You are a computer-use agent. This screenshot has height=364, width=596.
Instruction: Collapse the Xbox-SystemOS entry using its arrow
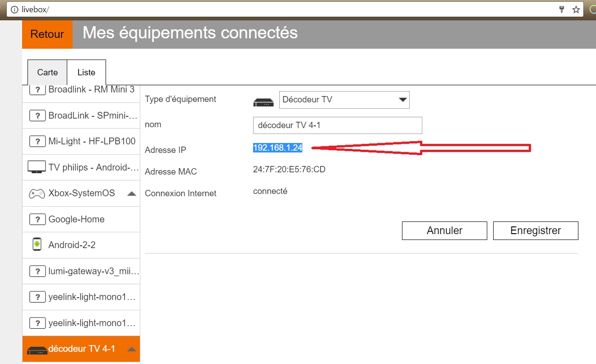click(132, 193)
